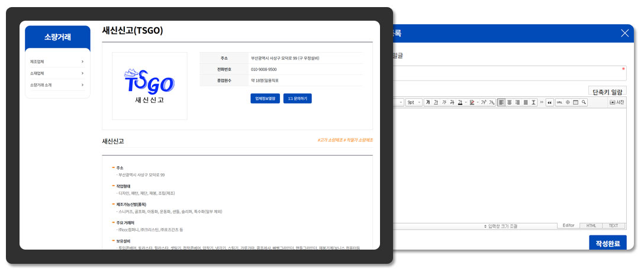
Task: Click the title input field with asterisk
Action: coord(509,73)
